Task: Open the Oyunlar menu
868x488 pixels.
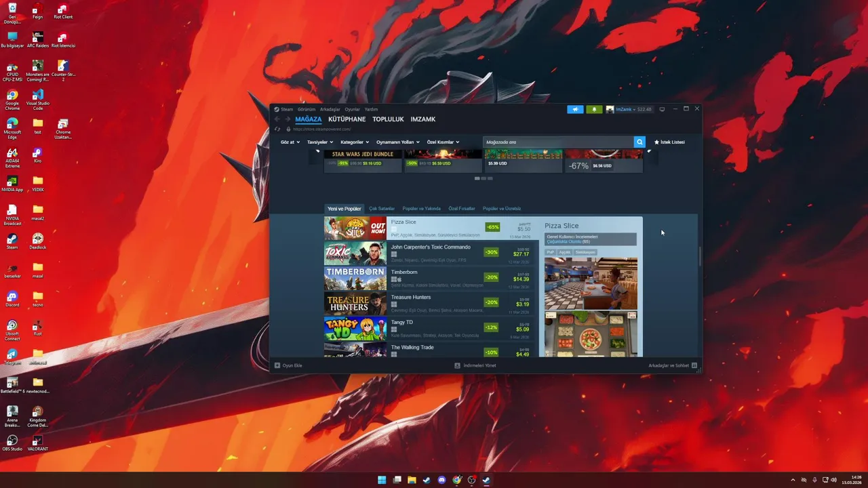Action: pyautogui.click(x=352, y=109)
